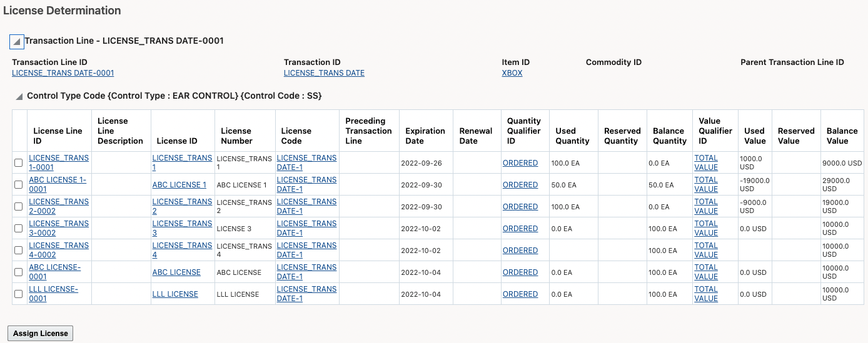Screen dimensions: 868x343
Task: Select checkbox for ABC LICENSE 1-0001 row
Action: point(19,185)
